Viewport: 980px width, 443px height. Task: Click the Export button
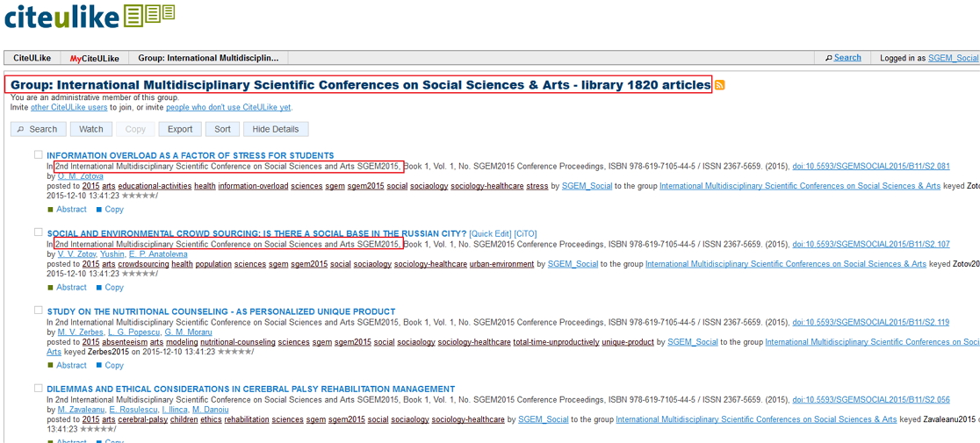[x=180, y=129]
